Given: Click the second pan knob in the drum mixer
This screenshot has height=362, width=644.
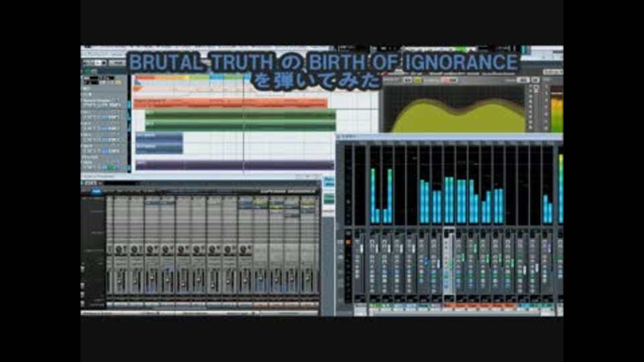Looking at the screenshot, I should point(136,249).
